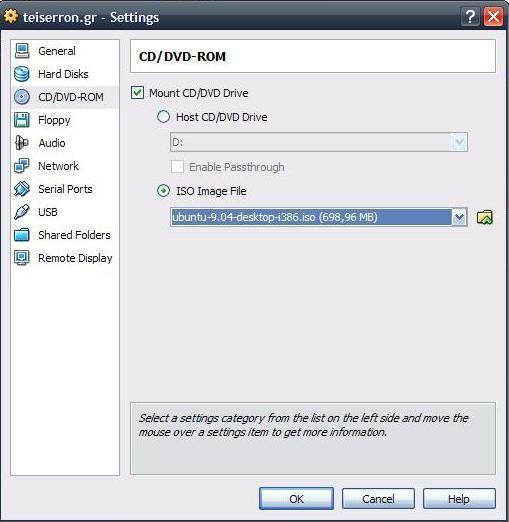Open the ISO image browse folder icon
Viewport: 509px width, 522px height.
tap(485, 217)
